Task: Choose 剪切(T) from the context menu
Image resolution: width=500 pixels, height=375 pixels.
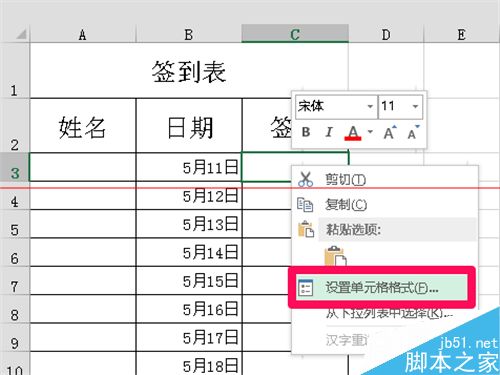Action: click(x=385, y=180)
